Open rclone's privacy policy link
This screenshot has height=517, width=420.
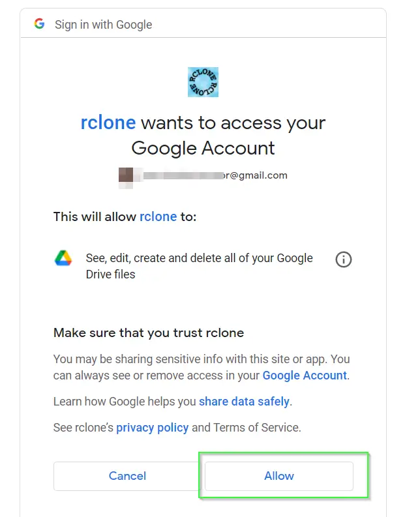[x=153, y=428]
